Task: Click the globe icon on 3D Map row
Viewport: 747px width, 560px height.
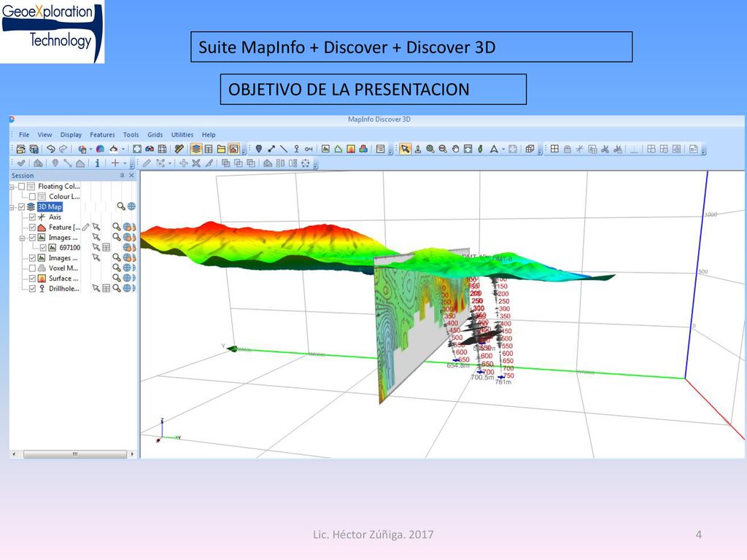Action: point(131,206)
